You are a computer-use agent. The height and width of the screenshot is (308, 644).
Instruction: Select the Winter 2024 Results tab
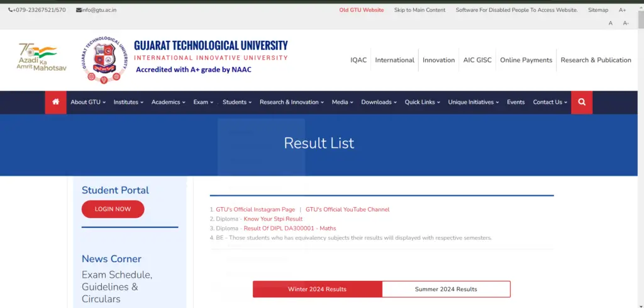317,289
